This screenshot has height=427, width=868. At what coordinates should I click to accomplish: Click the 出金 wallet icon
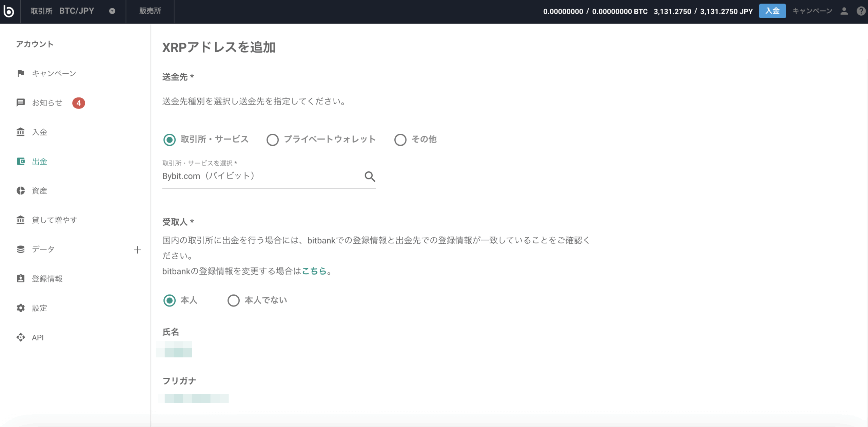pyautogui.click(x=21, y=161)
